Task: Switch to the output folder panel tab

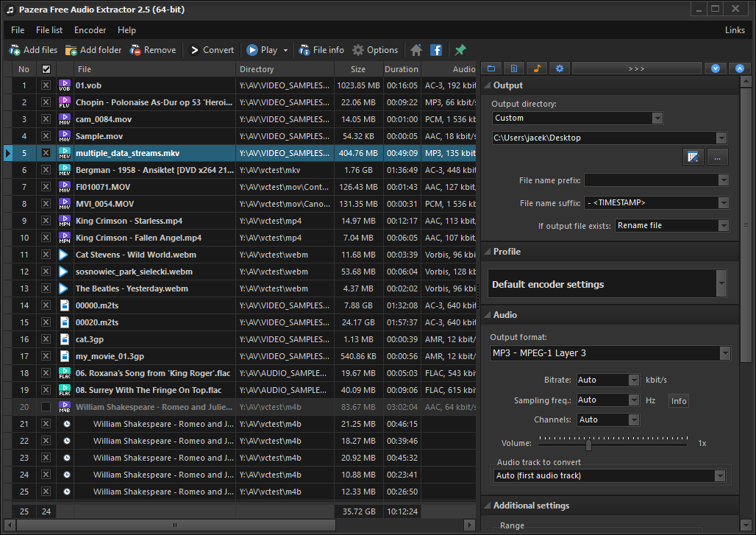Action: (x=491, y=68)
